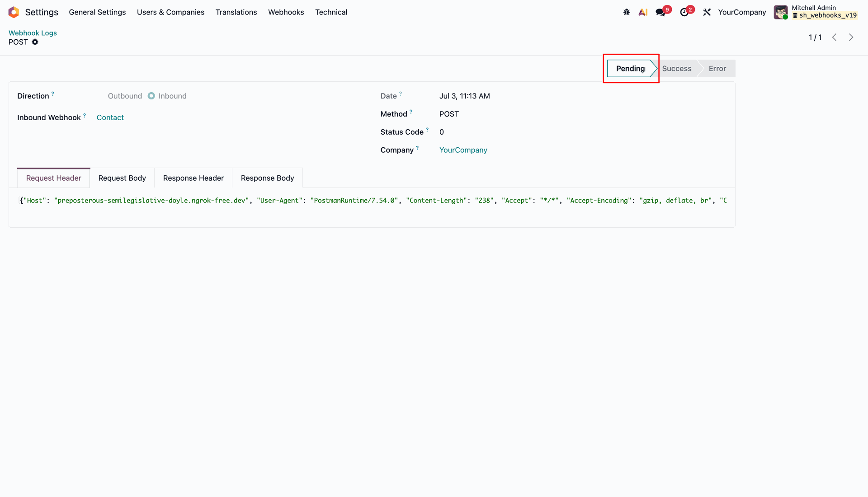Open help tooltip next to Company
Screen dimensions: 868x497
click(x=417, y=148)
